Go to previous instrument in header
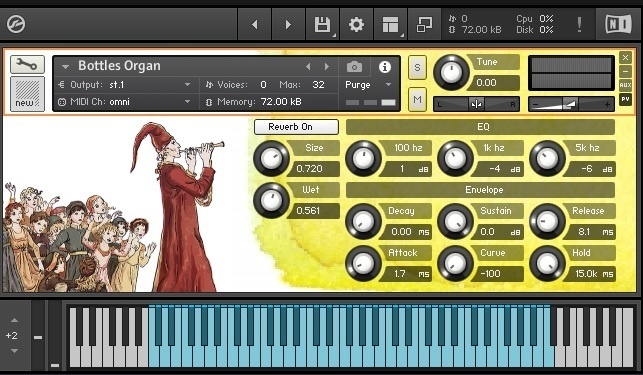Screen dimensions: 643x375 pyautogui.click(x=255, y=25)
